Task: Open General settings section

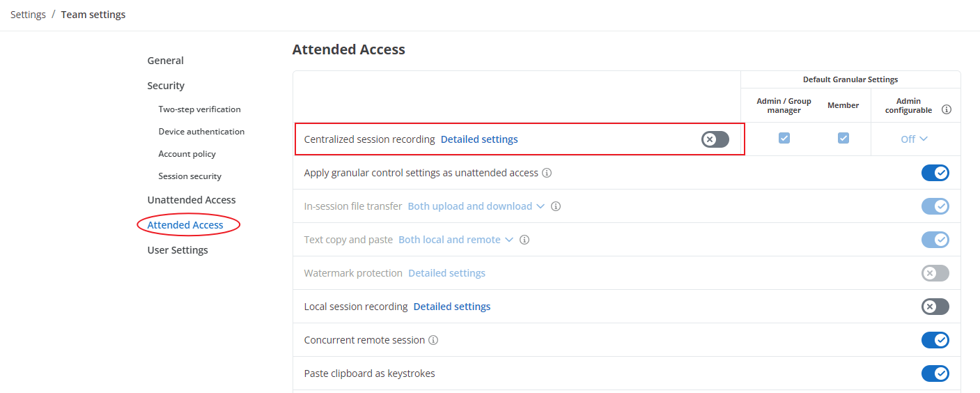Action: (x=166, y=61)
